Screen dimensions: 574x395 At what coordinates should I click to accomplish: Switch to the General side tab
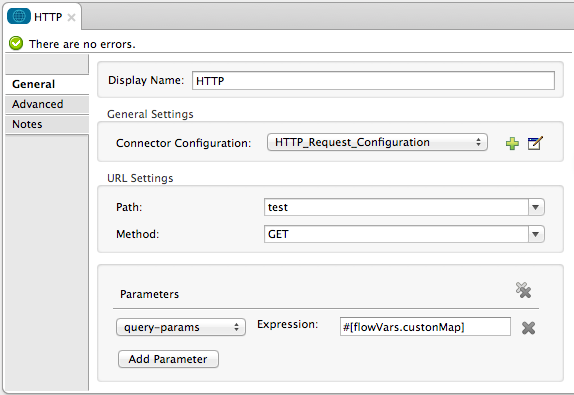[47, 84]
